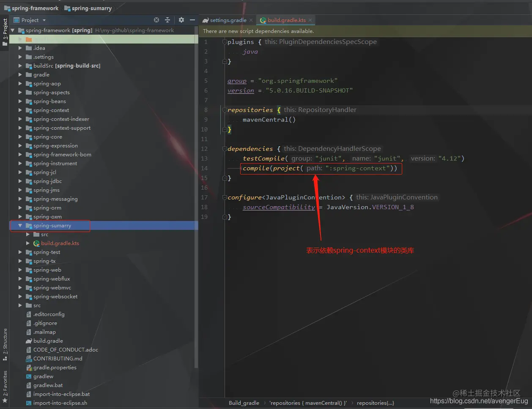Select the spring-orm module folder icon

click(29, 208)
